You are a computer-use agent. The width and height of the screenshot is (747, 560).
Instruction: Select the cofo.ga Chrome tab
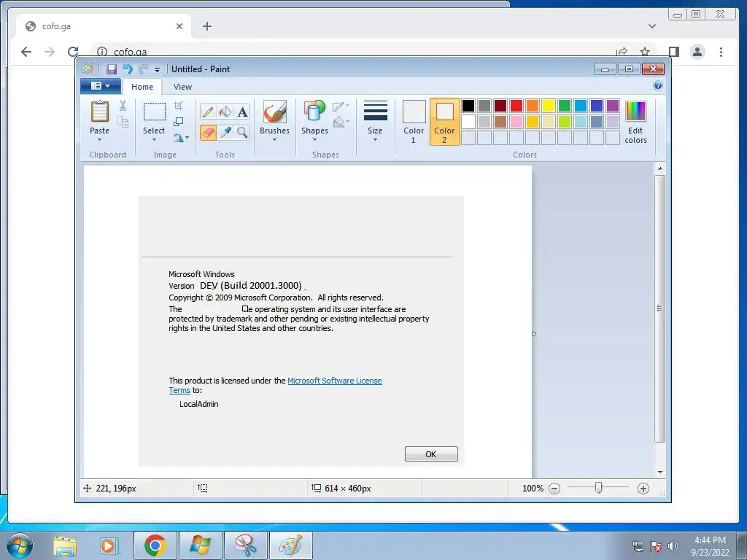(x=104, y=26)
